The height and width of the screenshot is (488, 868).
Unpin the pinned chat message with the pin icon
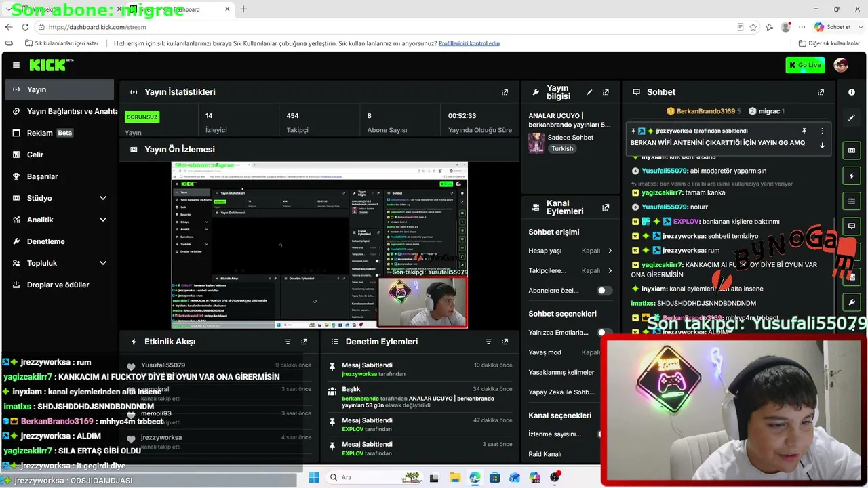(804, 131)
